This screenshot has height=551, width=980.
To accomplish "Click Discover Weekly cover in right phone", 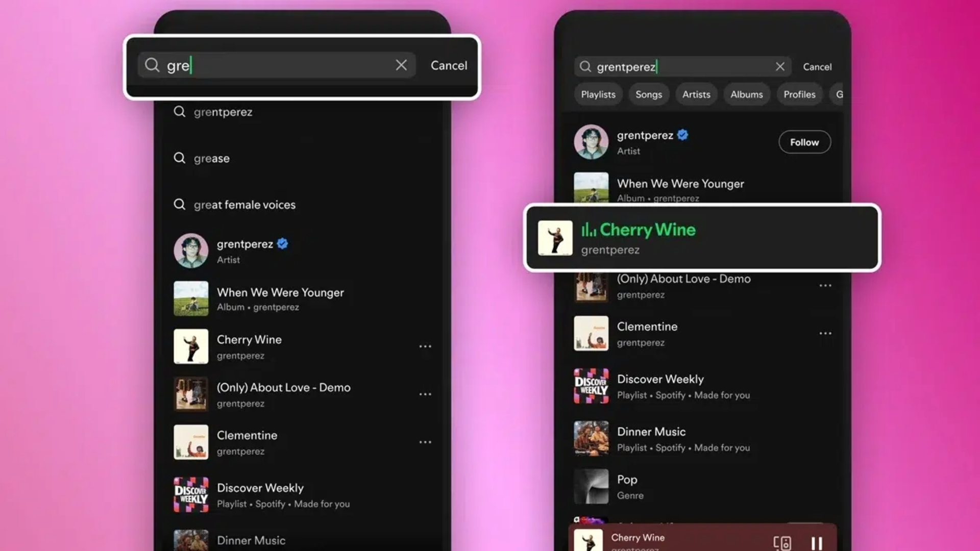I will (x=591, y=386).
